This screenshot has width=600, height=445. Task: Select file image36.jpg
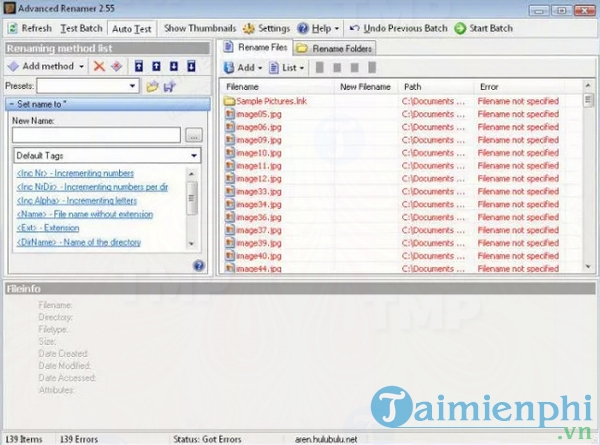coord(401,217)
